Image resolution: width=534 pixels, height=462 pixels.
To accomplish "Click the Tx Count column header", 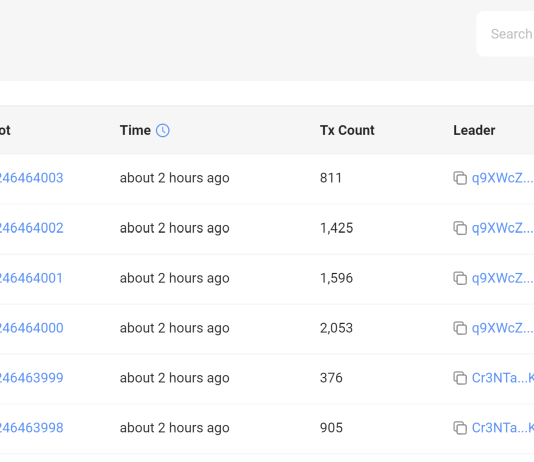I will tap(347, 130).
